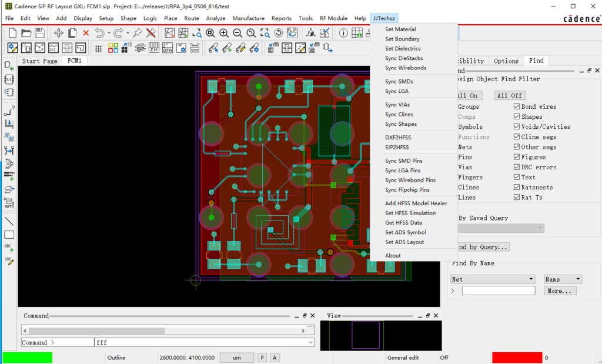Switch to the Options panel tab
This screenshot has width=602, height=364.
coord(506,61)
